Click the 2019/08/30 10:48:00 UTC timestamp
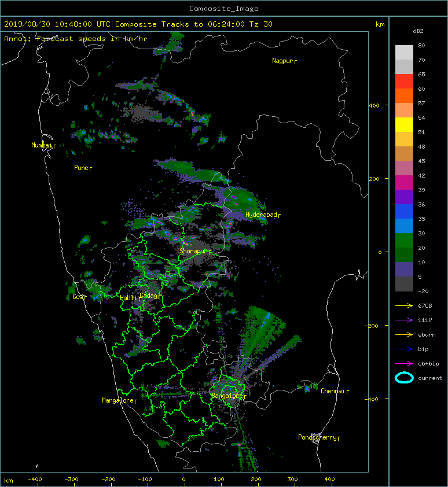Viewport: 448px width, 487px height. click(x=57, y=24)
